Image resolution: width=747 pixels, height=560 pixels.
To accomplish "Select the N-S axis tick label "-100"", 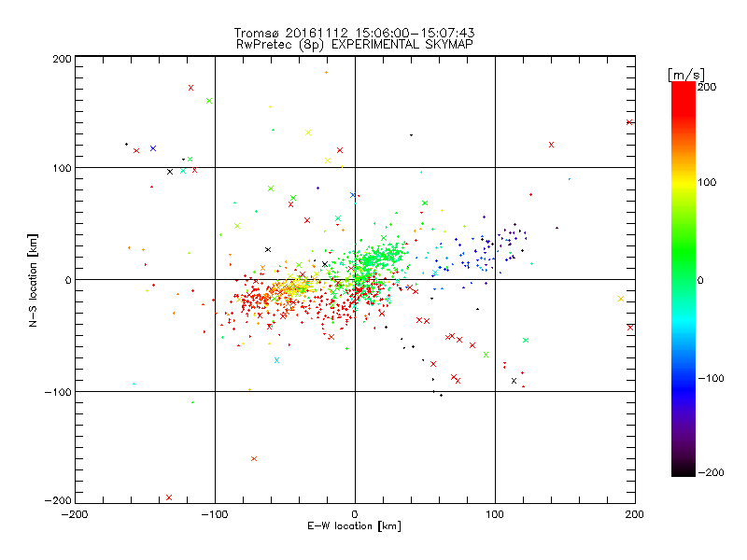I will [58, 392].
